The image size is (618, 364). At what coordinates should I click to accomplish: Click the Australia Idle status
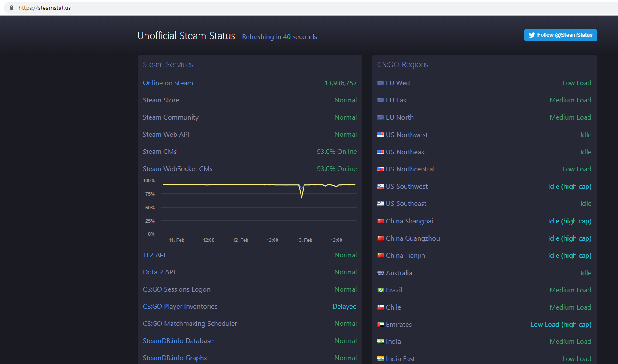coord(586,273)
